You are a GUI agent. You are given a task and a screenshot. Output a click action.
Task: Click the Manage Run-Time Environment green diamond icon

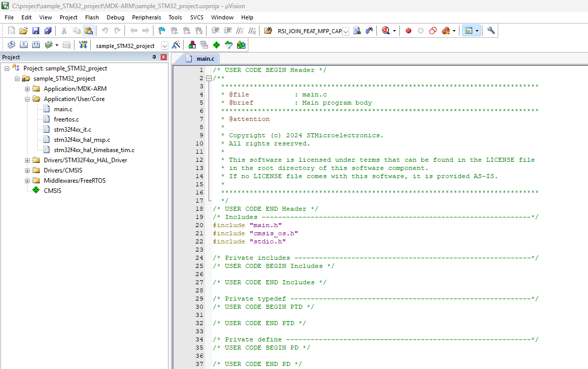coord(216,45)
